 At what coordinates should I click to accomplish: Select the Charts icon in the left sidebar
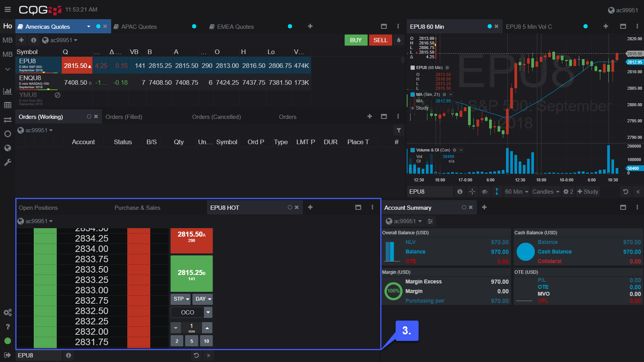tap(7, 91)
